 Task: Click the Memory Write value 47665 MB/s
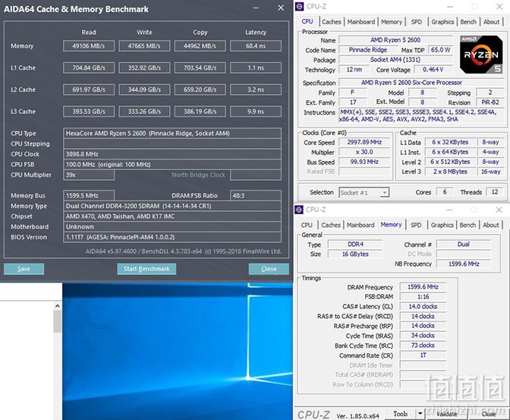click(144, 46)
